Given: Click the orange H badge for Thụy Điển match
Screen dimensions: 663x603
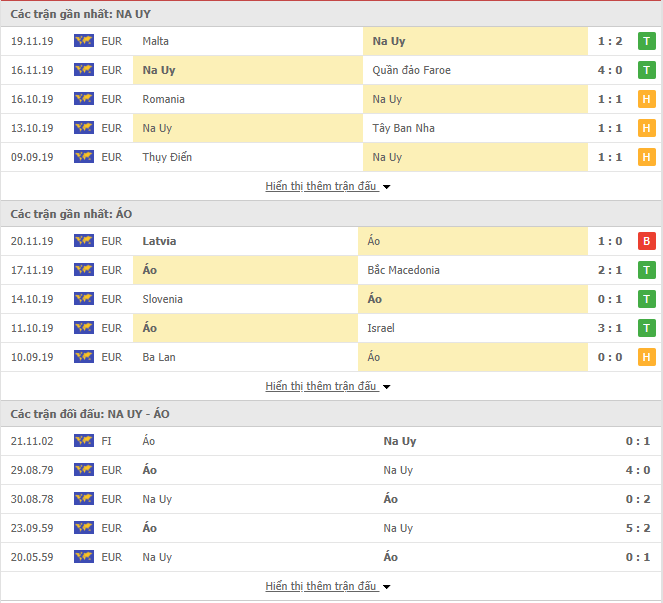Looking at the screenshot, I should pos(647,158).
